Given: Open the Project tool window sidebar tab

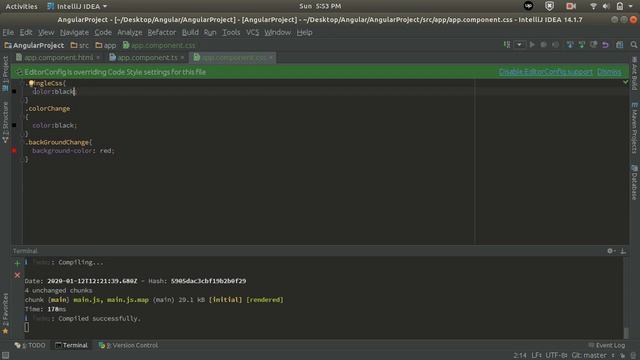Looking at the screenshot, I should coord(5,74).
